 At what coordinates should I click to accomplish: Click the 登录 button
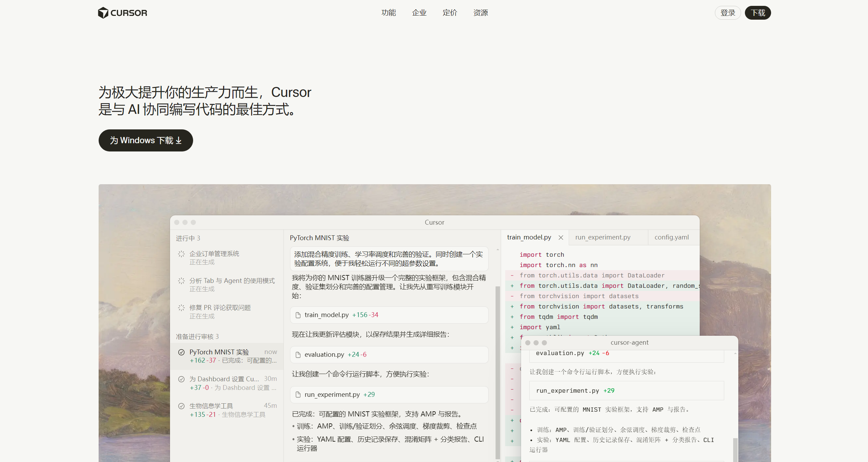point(728,12)
